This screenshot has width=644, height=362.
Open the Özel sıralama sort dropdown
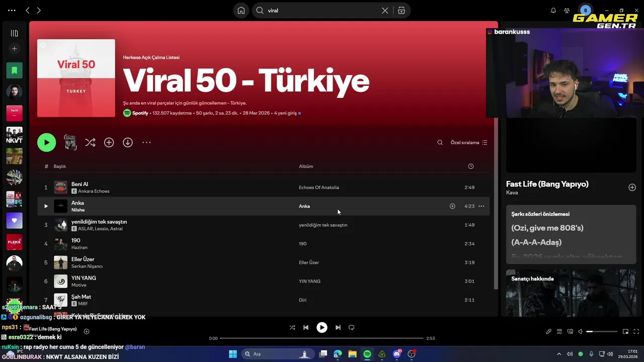(468, 143)
